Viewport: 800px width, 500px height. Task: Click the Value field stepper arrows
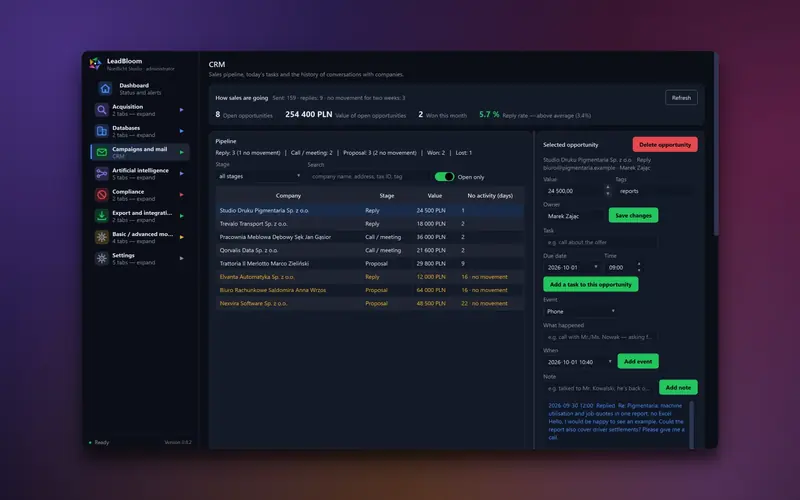pyautogui.click(x=608, y=191)
